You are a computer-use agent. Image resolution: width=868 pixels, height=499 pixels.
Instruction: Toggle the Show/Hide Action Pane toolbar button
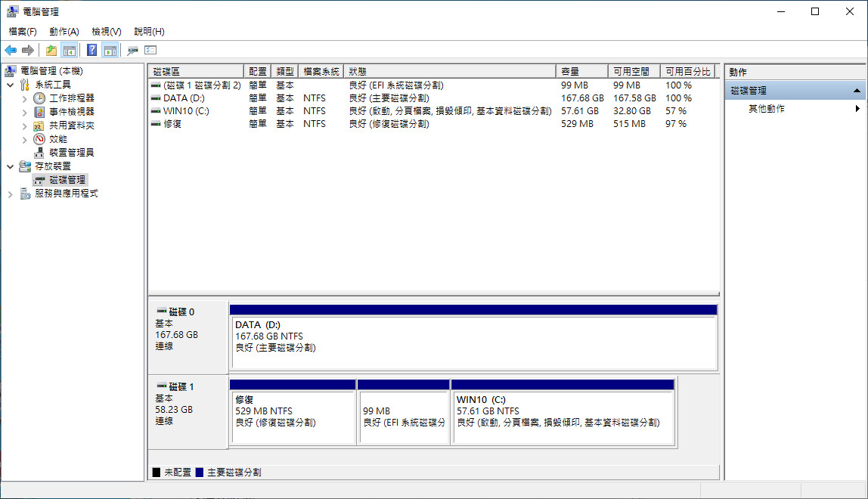click(x=110, y=51)
